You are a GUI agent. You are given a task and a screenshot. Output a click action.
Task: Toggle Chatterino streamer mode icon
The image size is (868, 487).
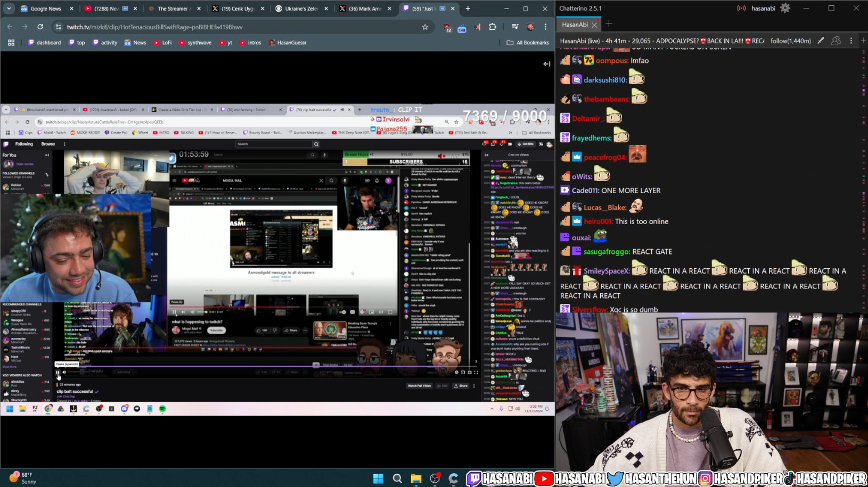click(x=741, y=8)
